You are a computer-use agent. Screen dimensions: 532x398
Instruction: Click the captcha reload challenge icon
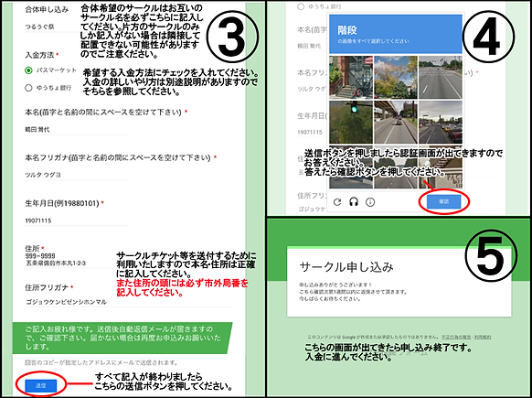tap(337, 202)
